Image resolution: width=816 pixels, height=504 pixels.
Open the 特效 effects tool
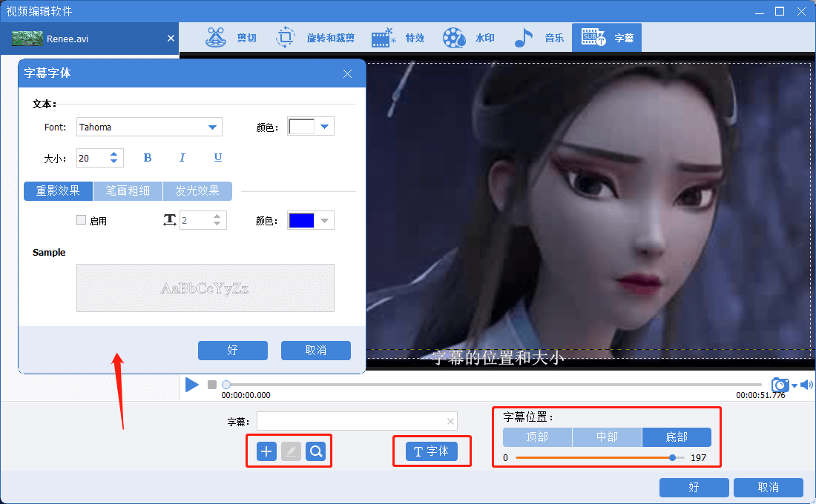(x=398, y=38)
